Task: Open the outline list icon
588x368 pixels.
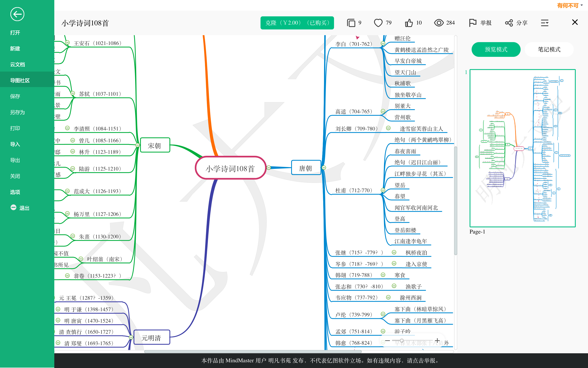Action: pyautogui.click(x=545, y=23)
